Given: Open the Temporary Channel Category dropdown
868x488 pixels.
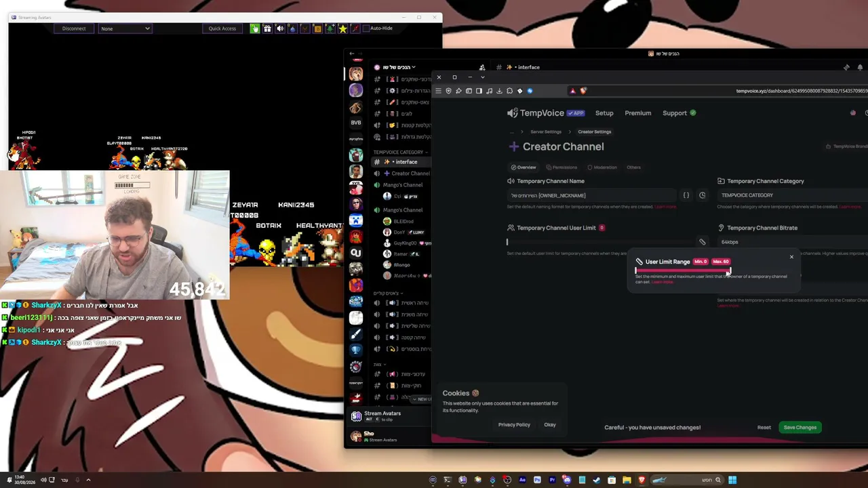Looking at the screenshot, I should pos(792,195).
